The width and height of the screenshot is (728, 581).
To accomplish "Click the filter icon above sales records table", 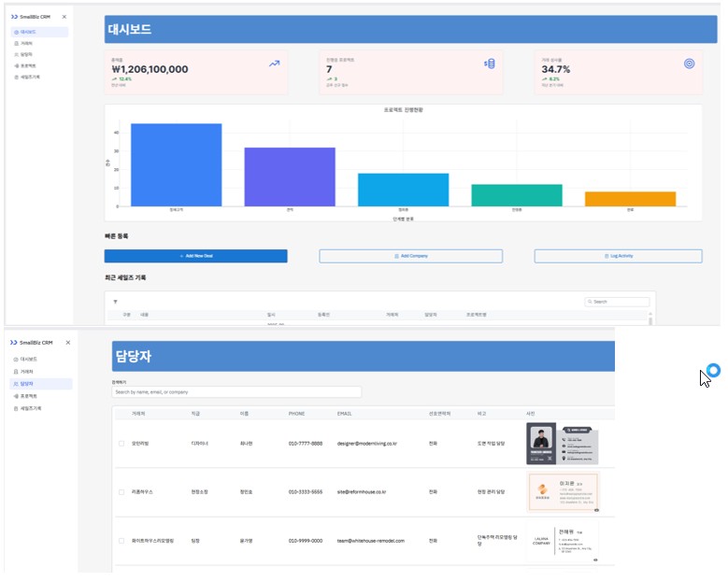I will (116, 302).
